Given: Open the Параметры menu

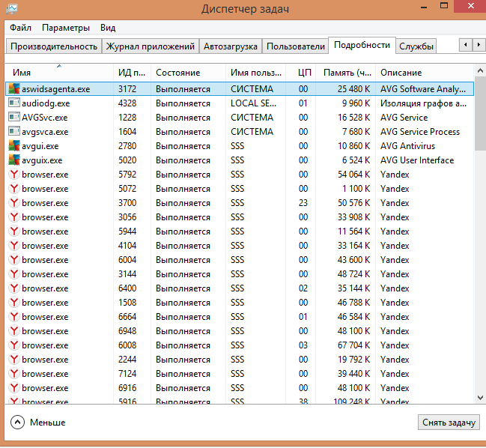Looking at the screenshot, I should tap(66, 28).
